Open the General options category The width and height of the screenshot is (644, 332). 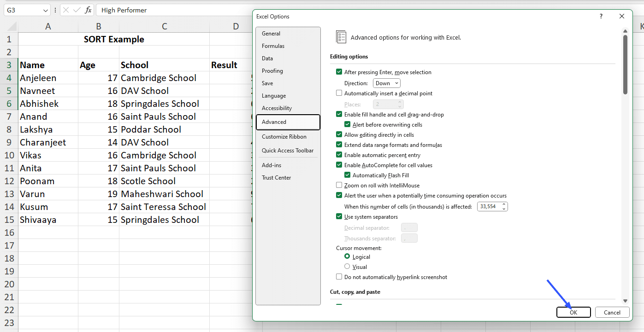tap(288, 34)
